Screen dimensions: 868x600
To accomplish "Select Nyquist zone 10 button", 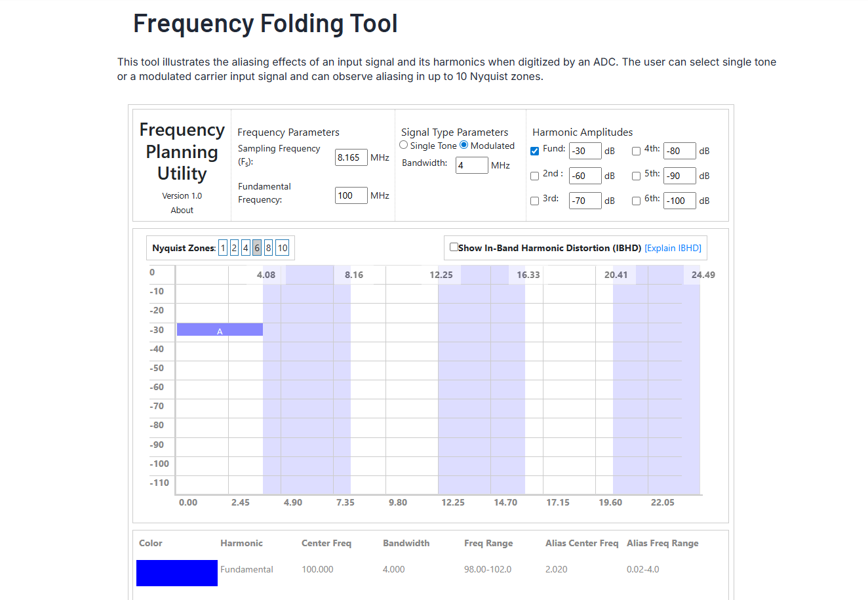I will pyautogui.click(x=283, y=248).
